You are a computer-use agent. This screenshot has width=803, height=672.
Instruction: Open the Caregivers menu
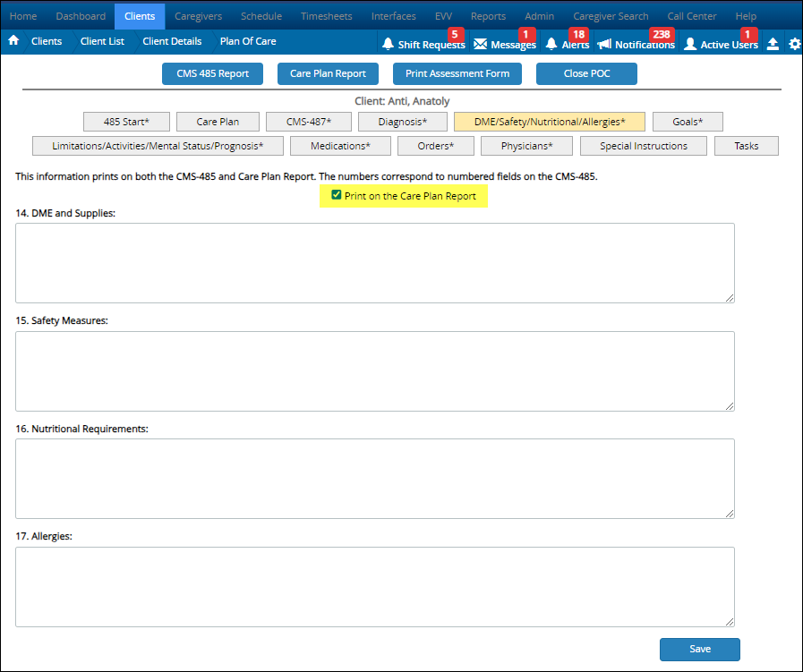pos(198,16)
